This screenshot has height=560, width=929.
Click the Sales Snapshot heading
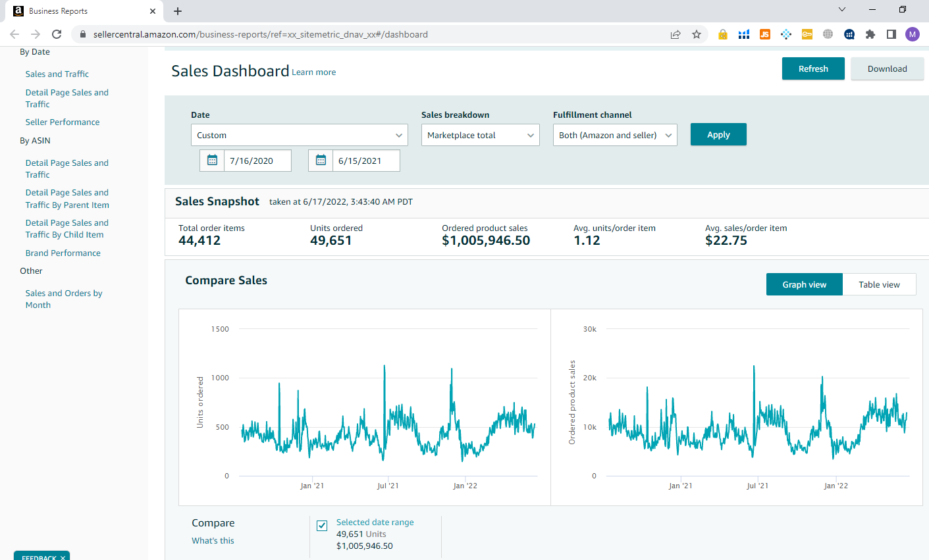point(217,201)
